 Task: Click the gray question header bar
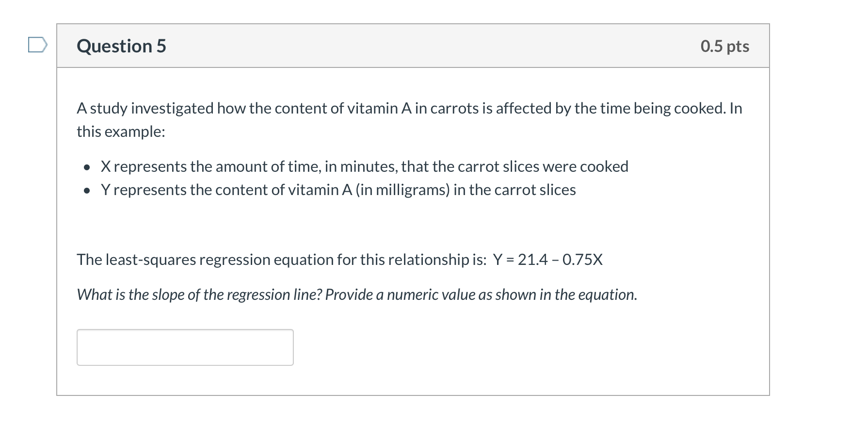(412, 46)
